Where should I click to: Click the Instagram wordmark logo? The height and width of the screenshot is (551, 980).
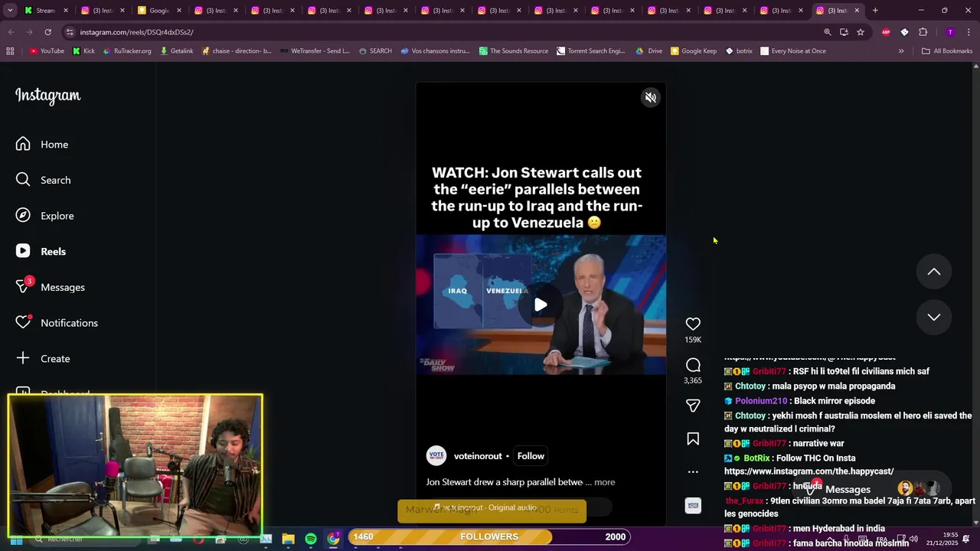(x=47, y=96)
